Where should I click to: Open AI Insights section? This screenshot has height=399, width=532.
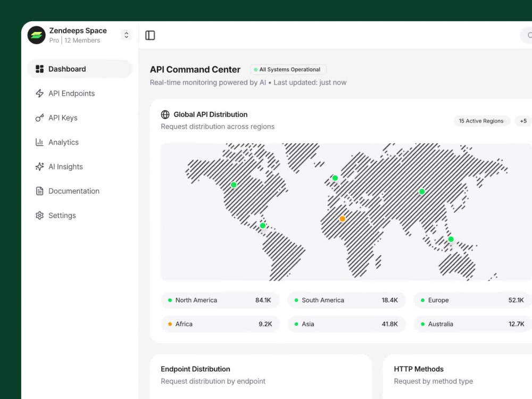80,167
